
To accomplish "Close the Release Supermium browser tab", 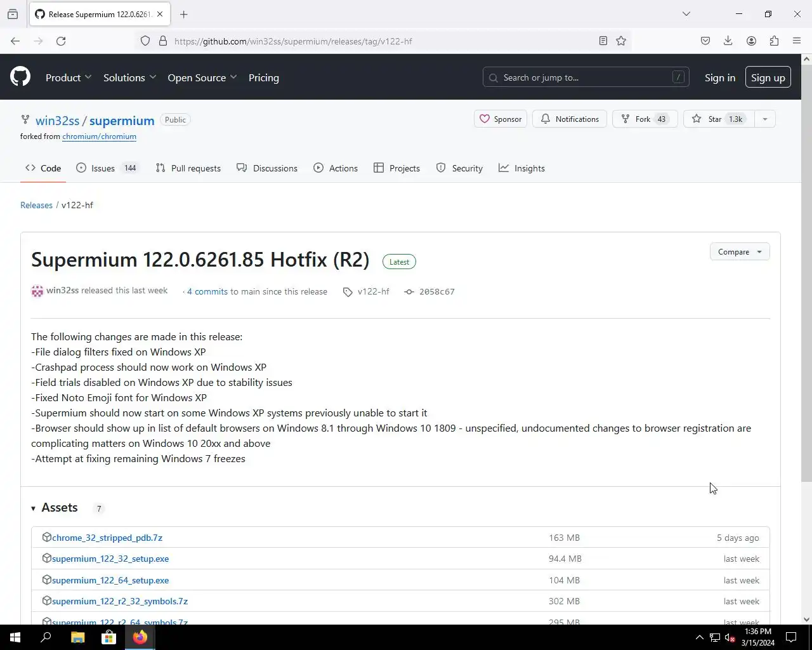I will [x=160, y=14].
